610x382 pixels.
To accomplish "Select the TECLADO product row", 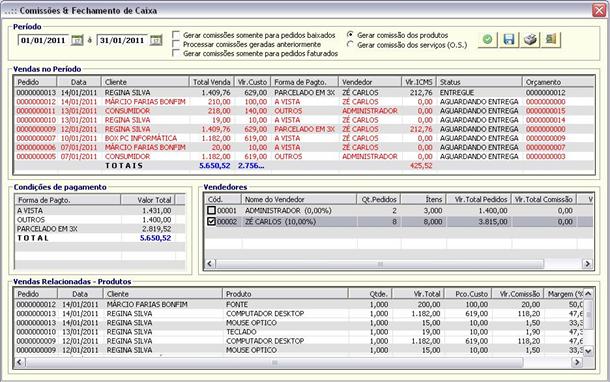I will [299, 332].
